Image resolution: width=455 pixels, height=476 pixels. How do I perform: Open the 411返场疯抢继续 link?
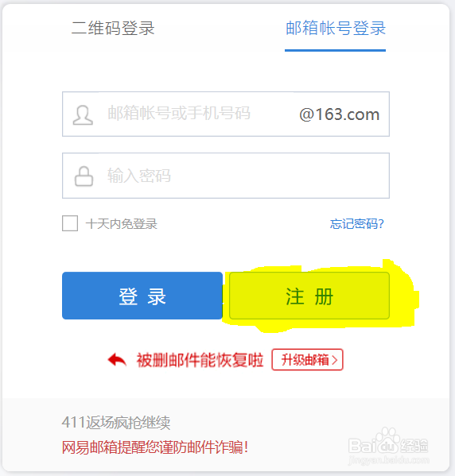pyautogui.click(x=116, y=423)
